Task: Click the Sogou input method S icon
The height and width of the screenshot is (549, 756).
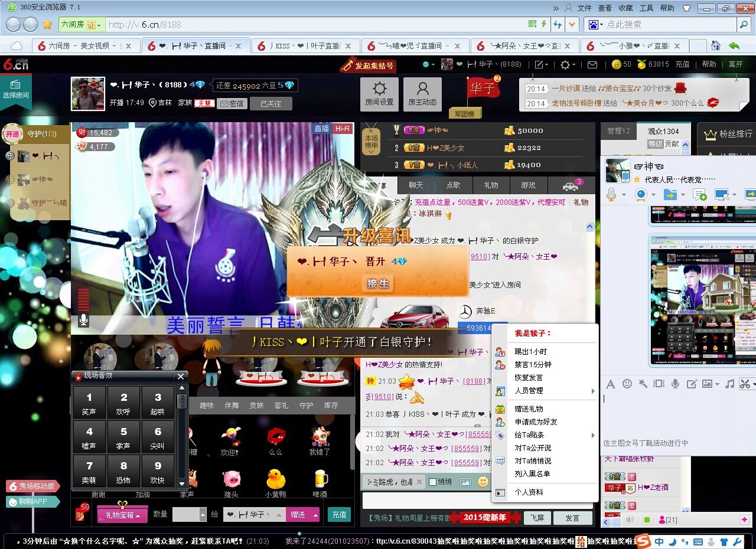Action: point(643,541)
